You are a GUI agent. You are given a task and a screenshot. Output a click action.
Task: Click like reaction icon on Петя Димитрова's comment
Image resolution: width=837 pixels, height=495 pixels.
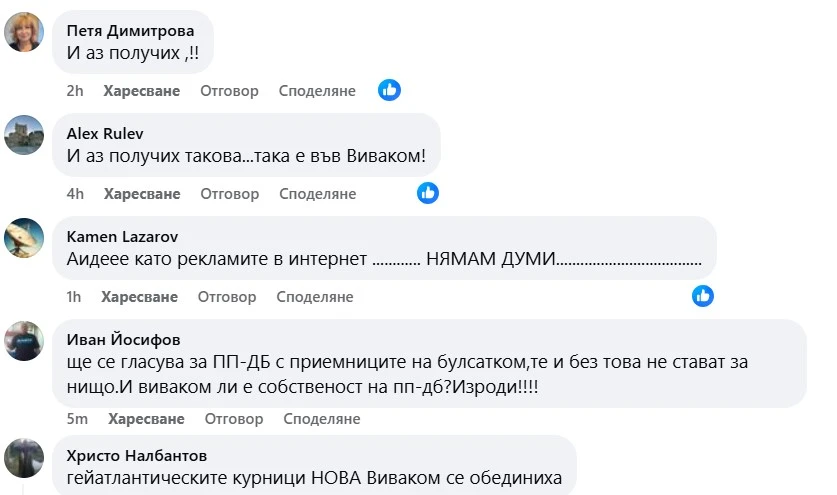point(389,90)
